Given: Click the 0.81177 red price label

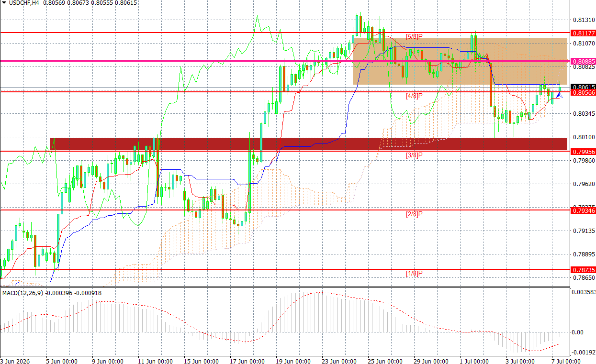Looking at the screenshot, I should (583, 33).
